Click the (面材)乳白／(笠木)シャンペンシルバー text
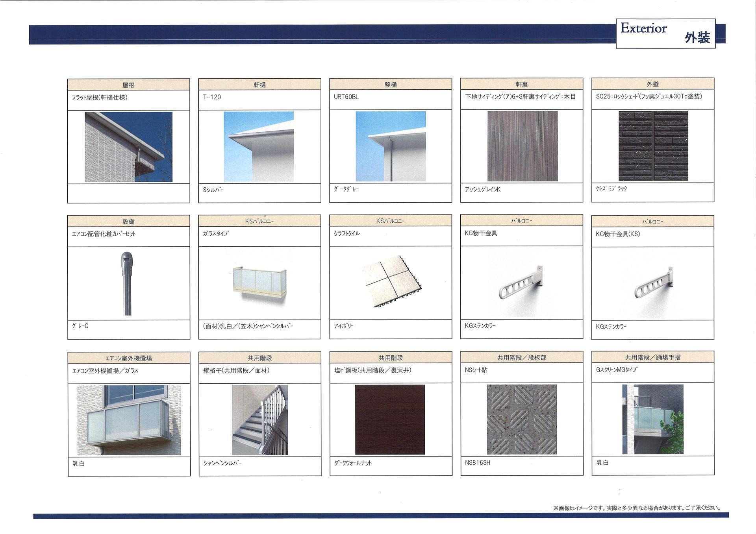Screen dimensions: 756x534 248,326
